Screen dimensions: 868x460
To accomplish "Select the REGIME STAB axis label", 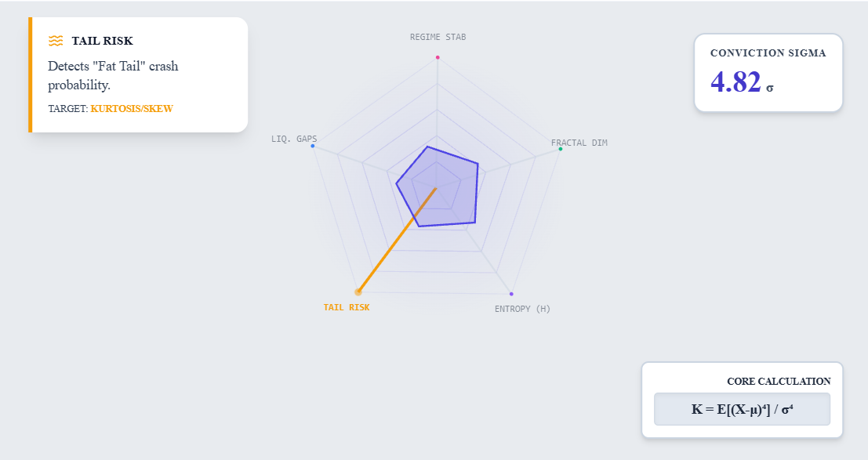I will (x=438, y=36).
